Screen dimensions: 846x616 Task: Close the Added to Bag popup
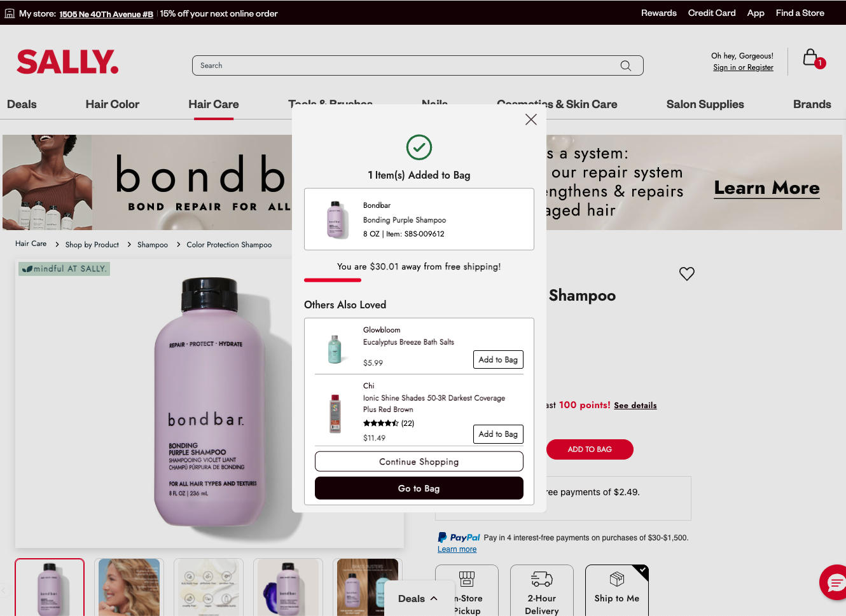click(x=531, y=120)
